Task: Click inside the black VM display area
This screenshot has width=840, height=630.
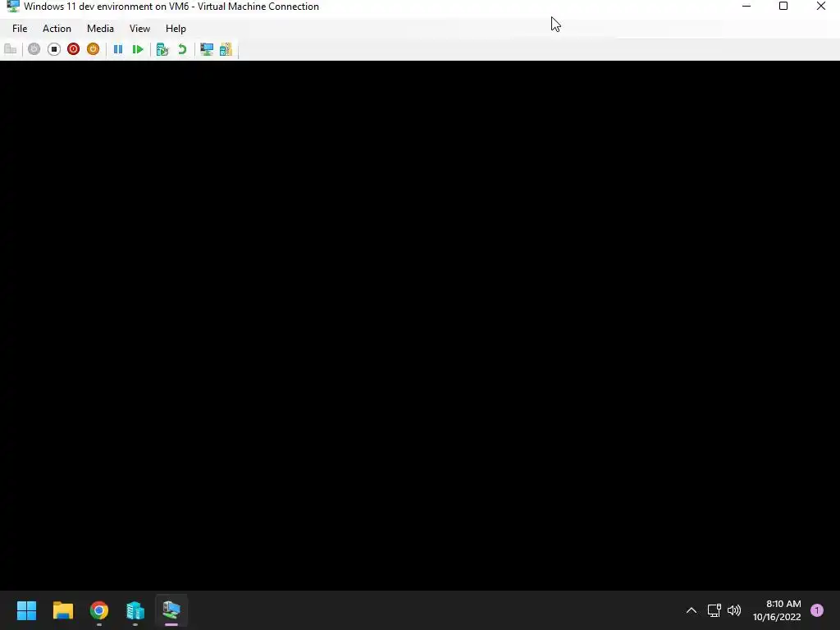Action: pyautogui.click(x=420, y=325)
